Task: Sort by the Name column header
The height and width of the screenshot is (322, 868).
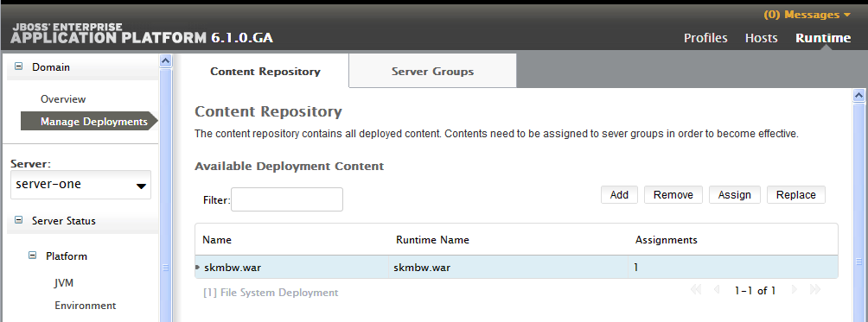Action: (217, 240)
